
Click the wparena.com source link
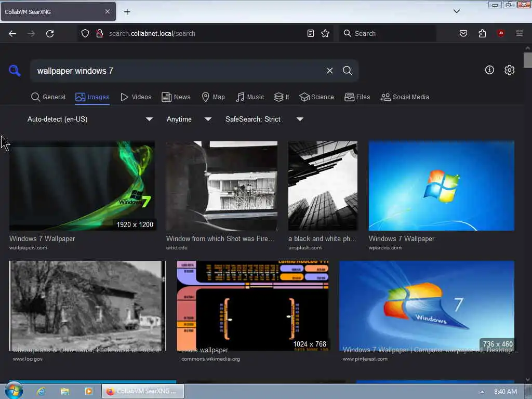click(x=385, y=248)
